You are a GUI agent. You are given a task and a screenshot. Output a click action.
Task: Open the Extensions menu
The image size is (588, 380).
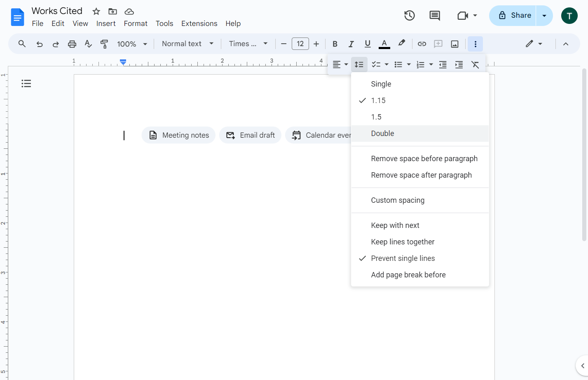199,23
